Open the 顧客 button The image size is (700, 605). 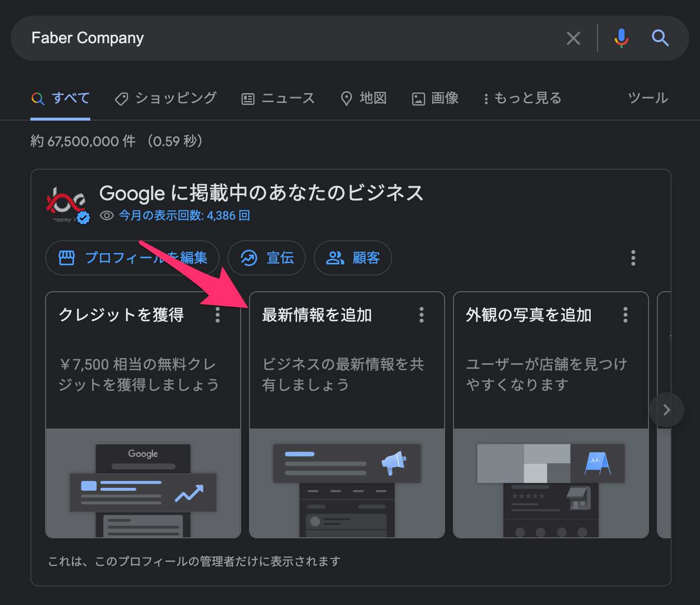tap(352, 258)
